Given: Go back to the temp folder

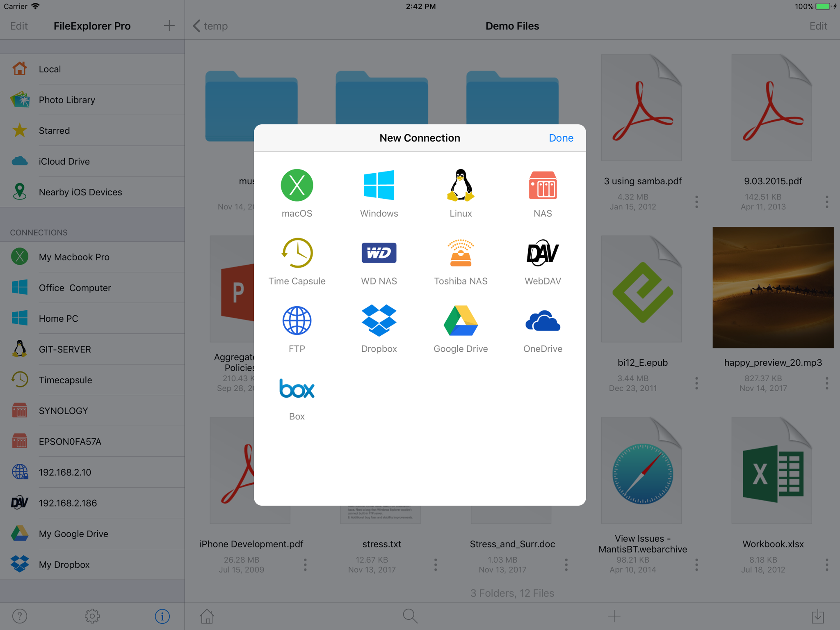Looking at the screenshot, I should click(210, 26).
